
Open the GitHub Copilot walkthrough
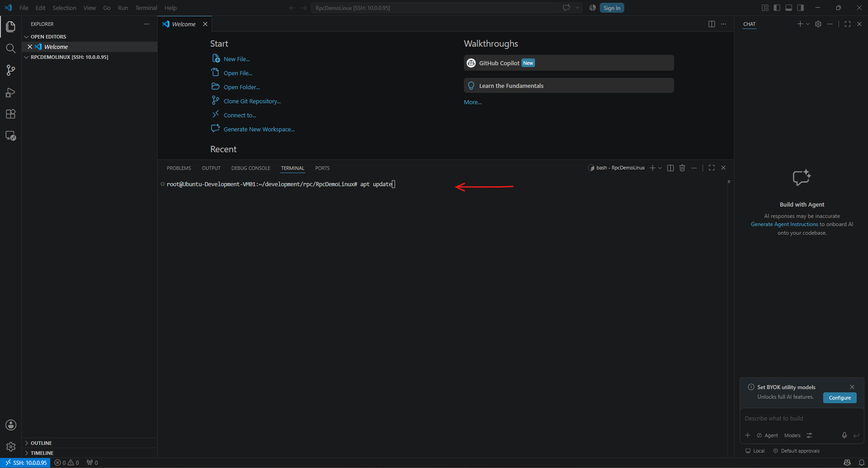(569, 63)
